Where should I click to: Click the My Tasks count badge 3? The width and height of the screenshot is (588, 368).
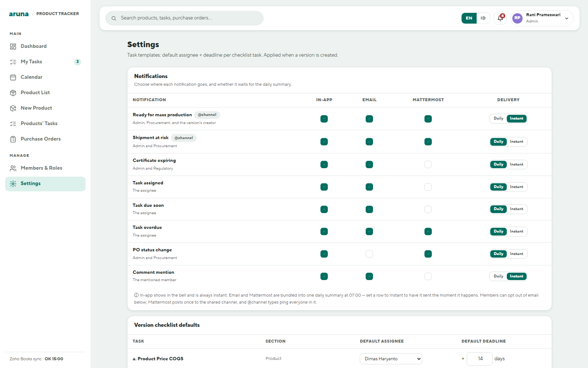point(78,62)
